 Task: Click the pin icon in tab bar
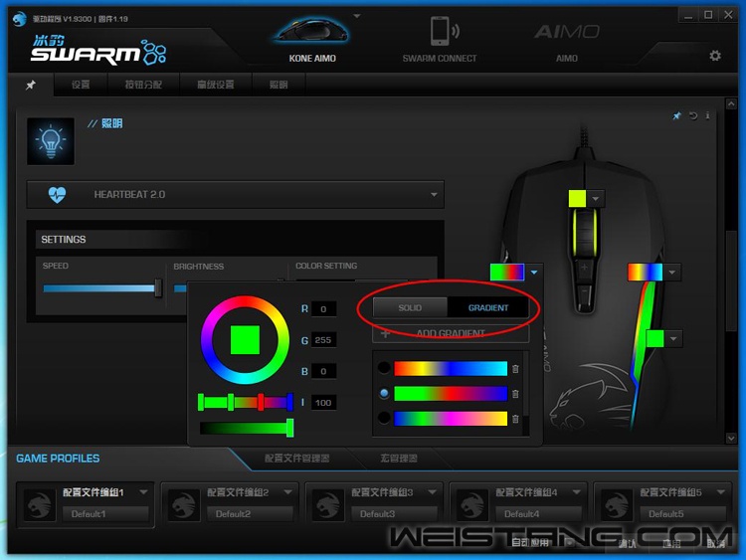tap(31, 85)
